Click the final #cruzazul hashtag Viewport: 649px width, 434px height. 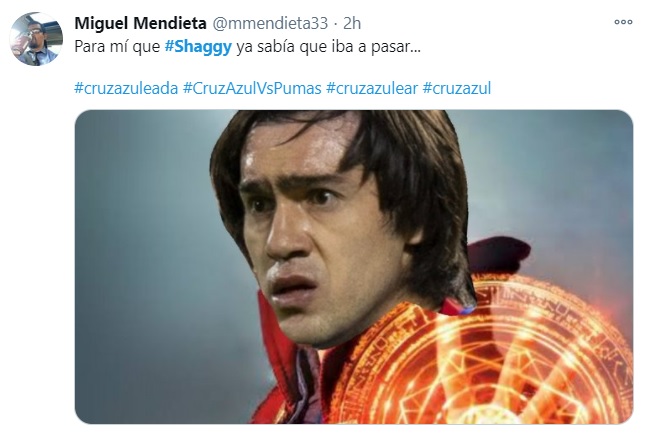pyautogui.click(x=457, y=88)
